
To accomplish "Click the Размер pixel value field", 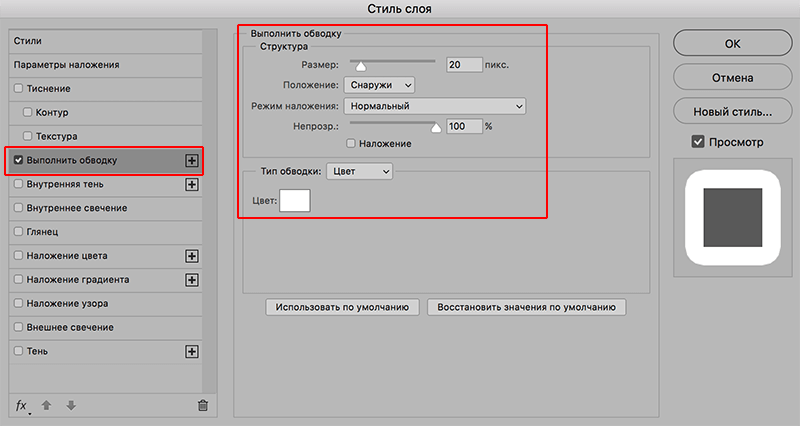I will coord(464,64).
